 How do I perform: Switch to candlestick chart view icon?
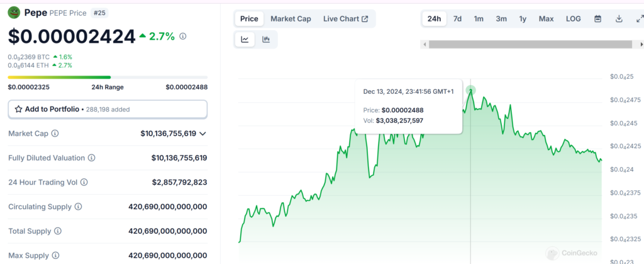point(266,40)
